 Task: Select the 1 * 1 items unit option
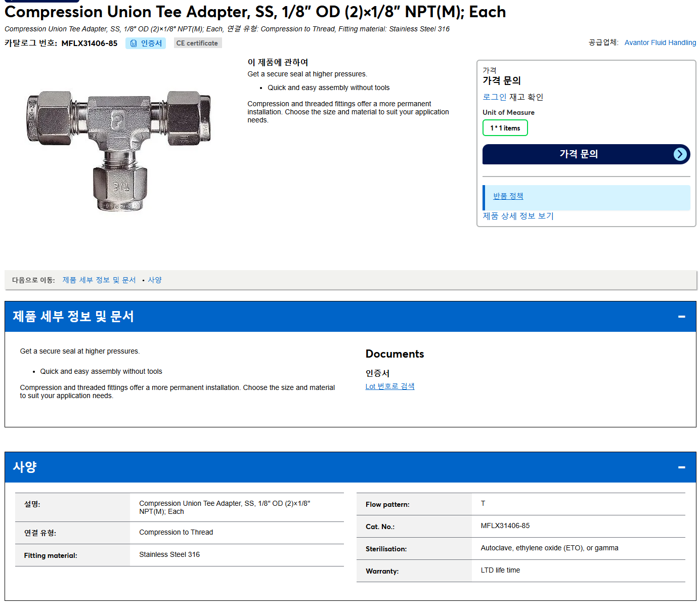tap(505, 128)
